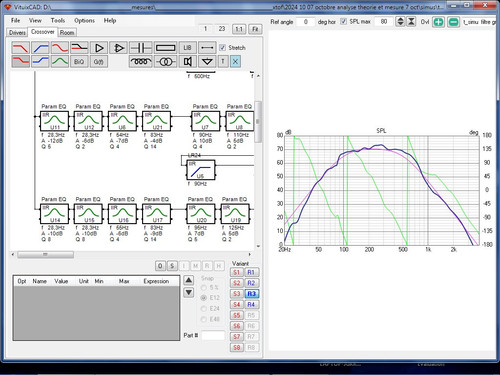Open the overlay name combo box
Viewport: 500px width, 375px height.
(x=478, y=22)
